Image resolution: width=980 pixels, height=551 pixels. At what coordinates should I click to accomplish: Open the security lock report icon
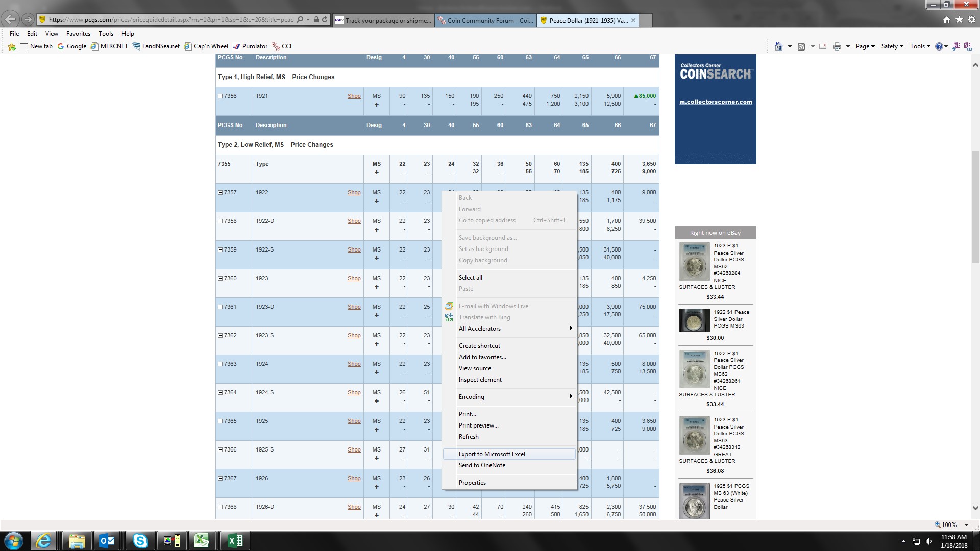316,20
